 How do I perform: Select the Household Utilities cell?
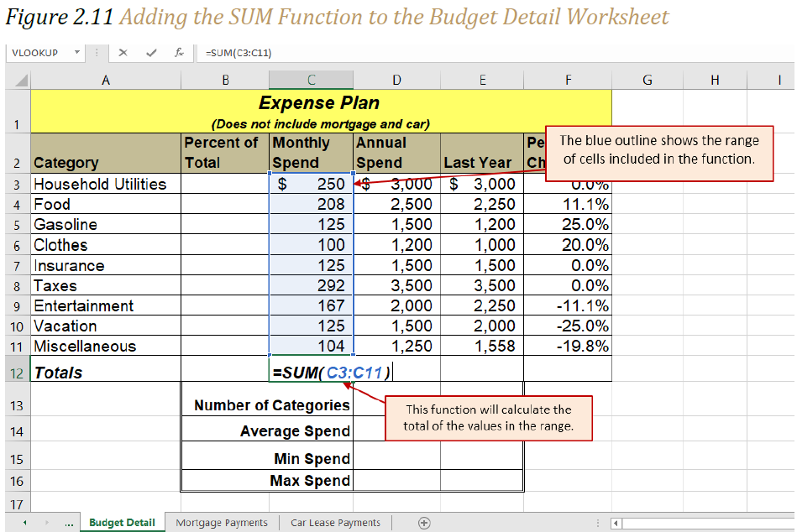(106, 184)
